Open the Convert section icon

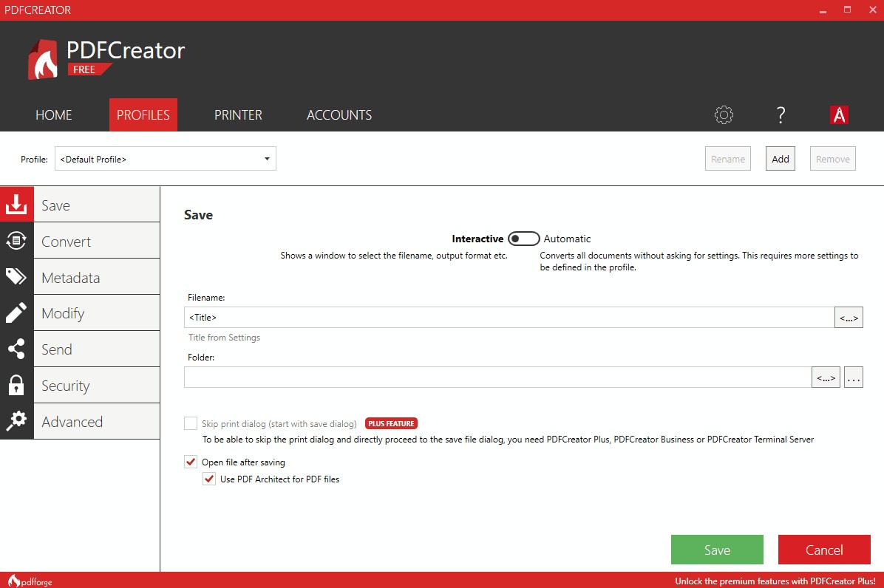[x=16, y=240]
